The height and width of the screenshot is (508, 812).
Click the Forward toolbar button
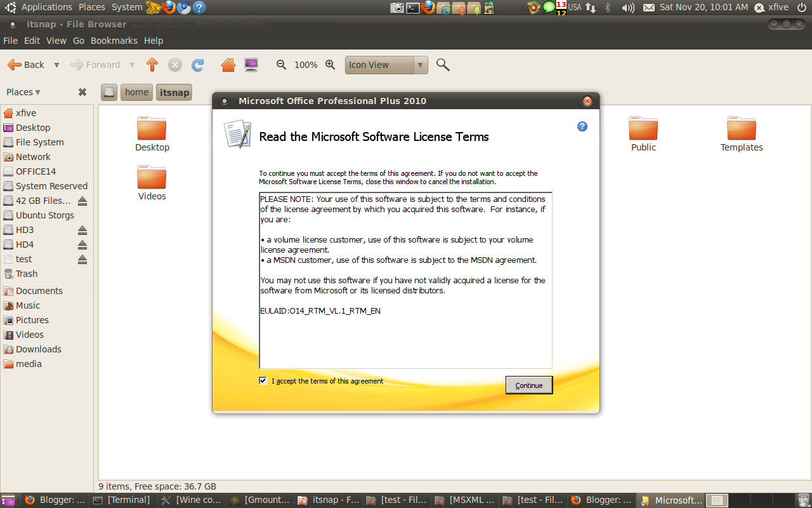pos(95,65)
